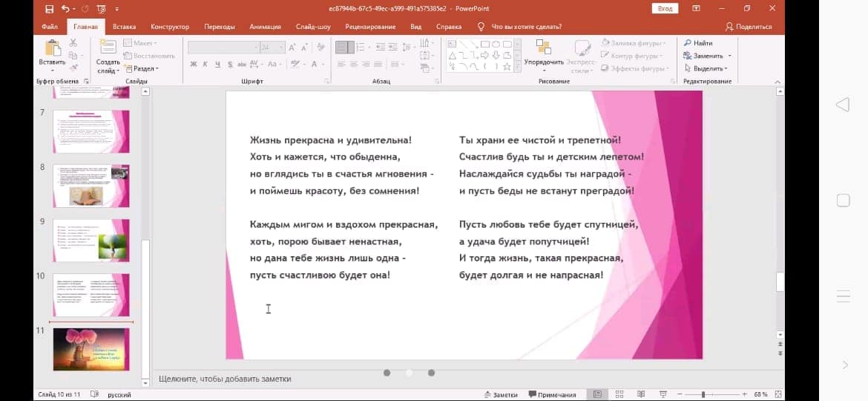Open reading view from status bar

point(641,394)
